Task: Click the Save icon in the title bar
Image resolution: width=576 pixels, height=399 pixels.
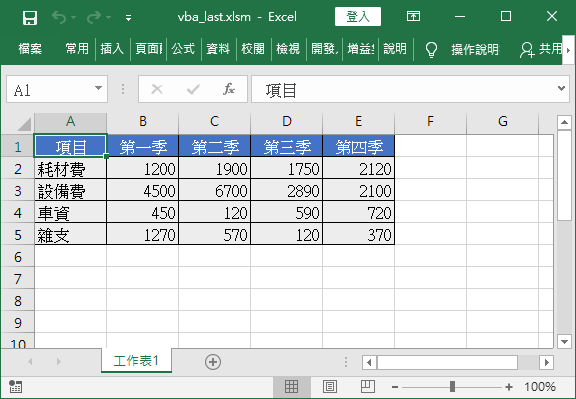Action: pyautogui.click(x=30, y=17)
